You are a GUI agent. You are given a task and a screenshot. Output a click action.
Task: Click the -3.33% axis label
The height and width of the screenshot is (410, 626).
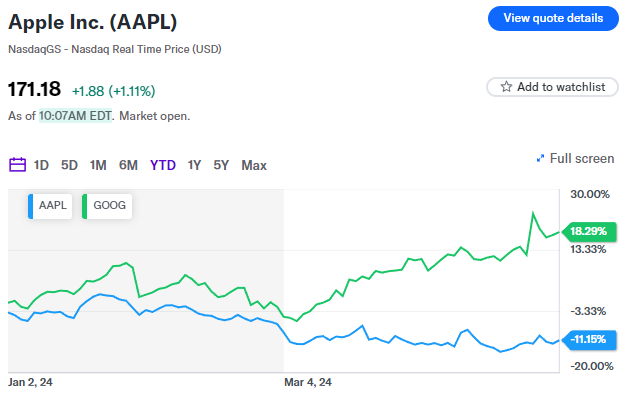[588, 311]
